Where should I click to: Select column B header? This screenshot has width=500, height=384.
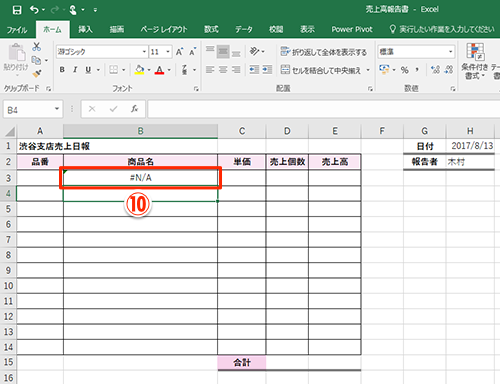click(x=140, y=131)
